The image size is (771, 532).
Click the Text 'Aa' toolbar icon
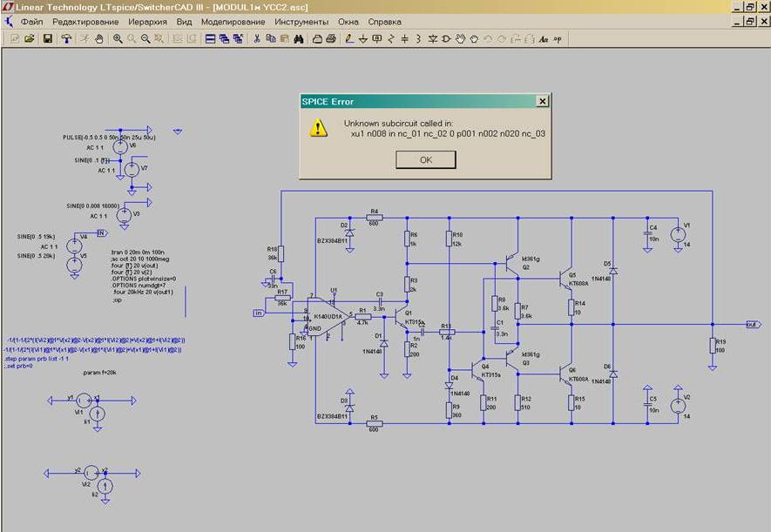pyautogui.click(x=544, y=38)
